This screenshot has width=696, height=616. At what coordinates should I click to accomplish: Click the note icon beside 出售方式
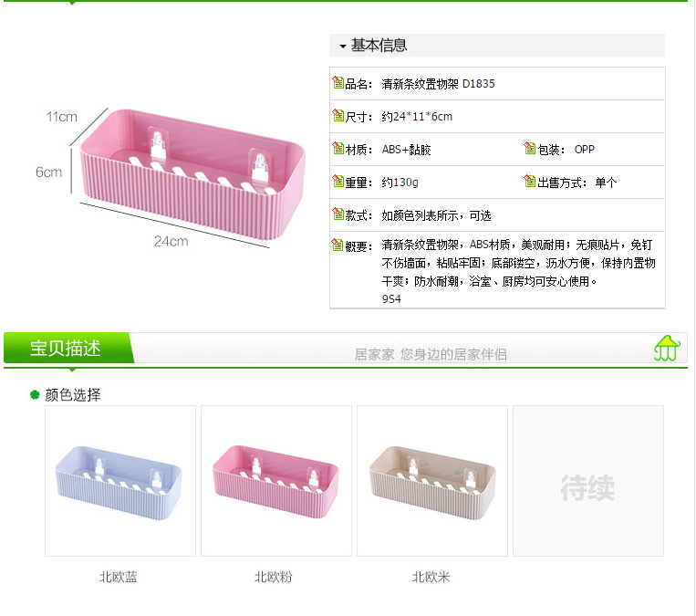(530, 182)
